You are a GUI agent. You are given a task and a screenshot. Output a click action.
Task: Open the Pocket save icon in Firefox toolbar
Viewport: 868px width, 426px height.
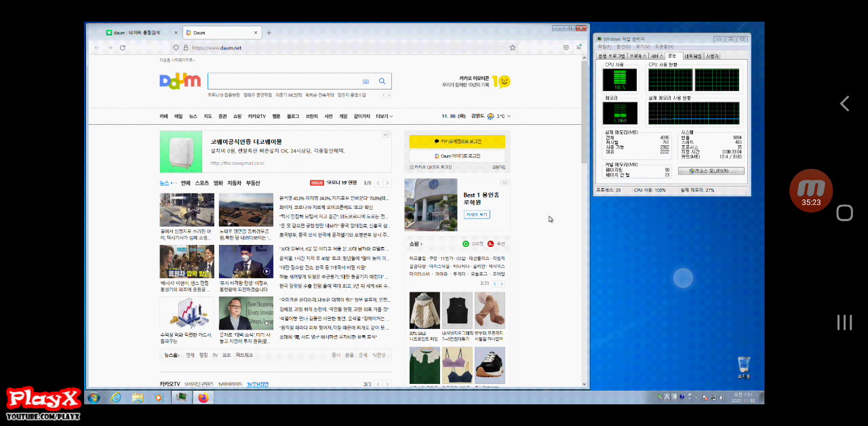566,47
